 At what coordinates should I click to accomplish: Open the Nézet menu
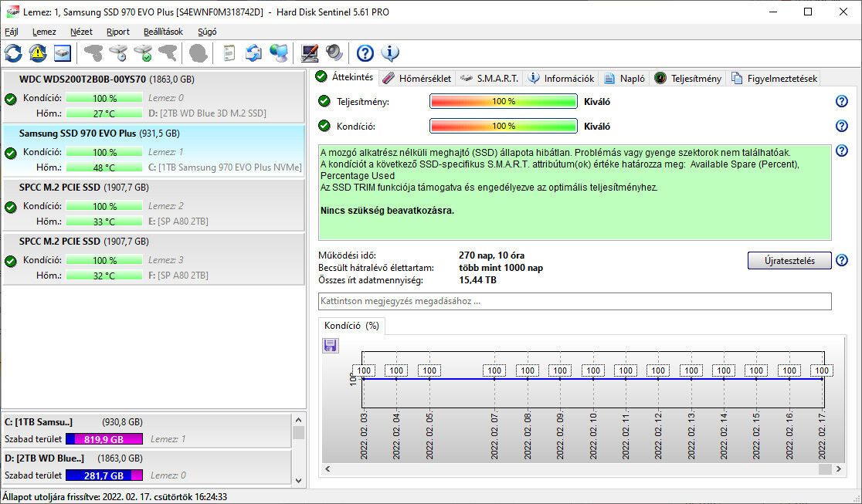[x=81, y=32]
